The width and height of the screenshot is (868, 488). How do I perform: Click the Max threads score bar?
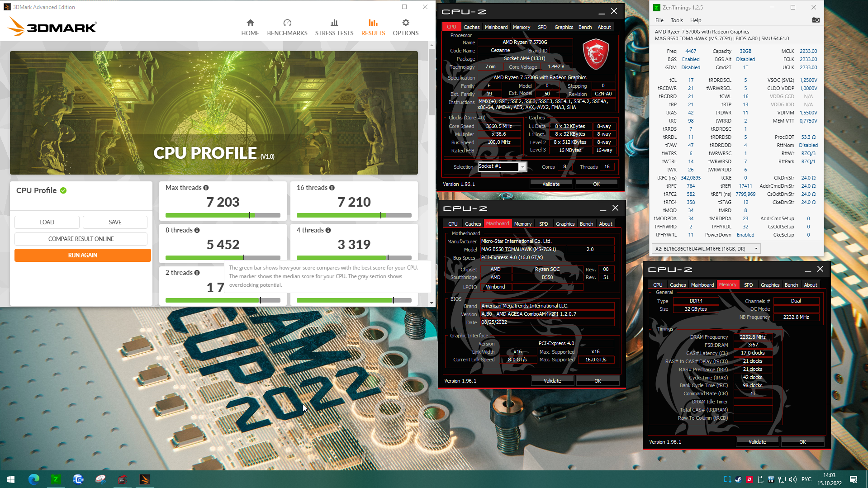tap(223, 215)
